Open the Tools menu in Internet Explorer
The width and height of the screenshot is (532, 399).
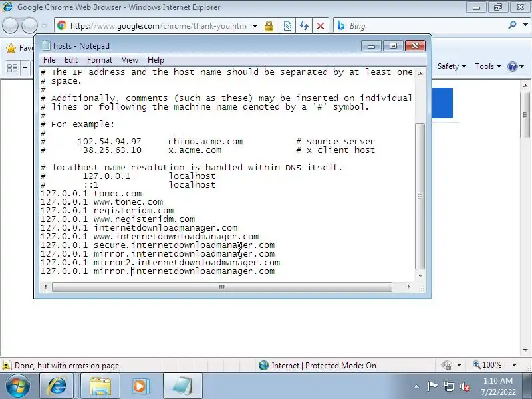click(x=487, y=66)
